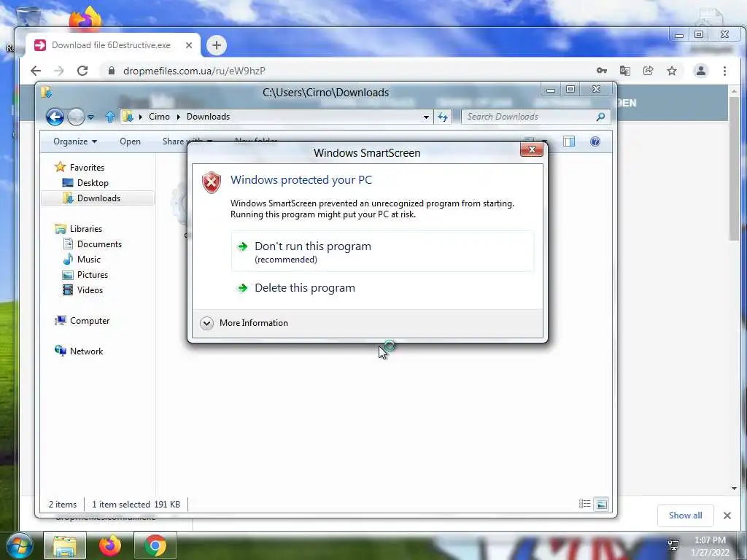This screenshot has height=560, width=747.
Task: Click the blue Up folder arrow
Action: (x=110, y=117)
